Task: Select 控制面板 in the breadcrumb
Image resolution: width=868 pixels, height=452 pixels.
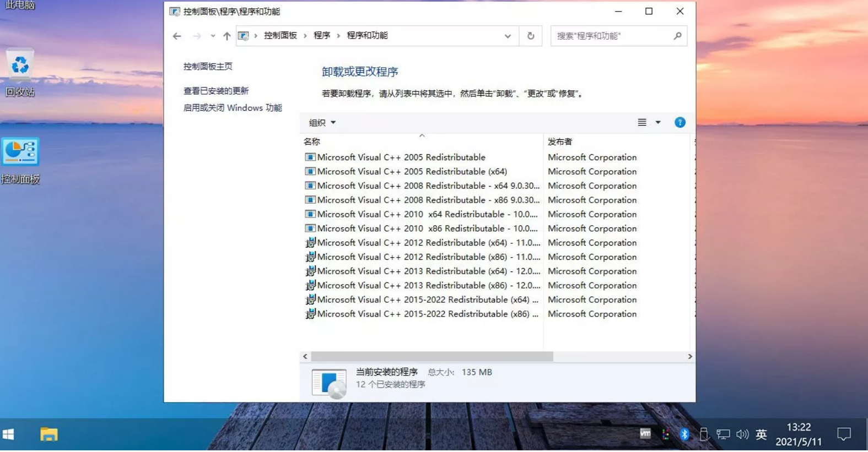Action: point(280,35)
